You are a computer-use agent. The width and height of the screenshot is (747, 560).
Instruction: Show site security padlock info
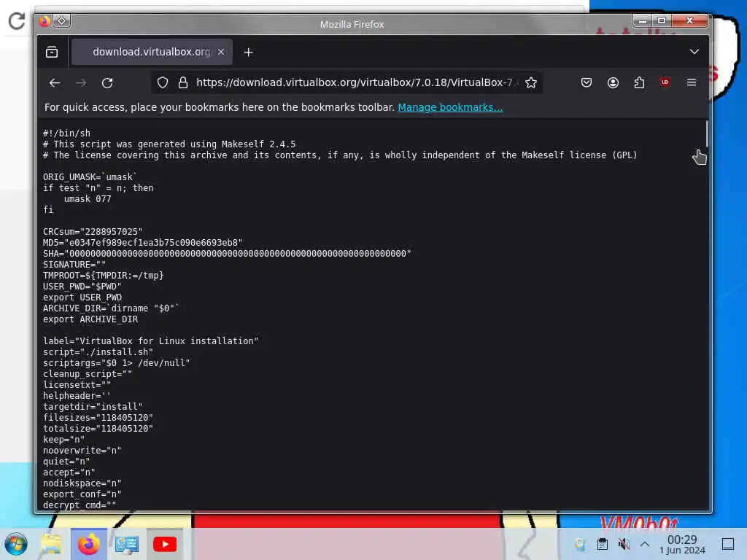click(183, 83)
